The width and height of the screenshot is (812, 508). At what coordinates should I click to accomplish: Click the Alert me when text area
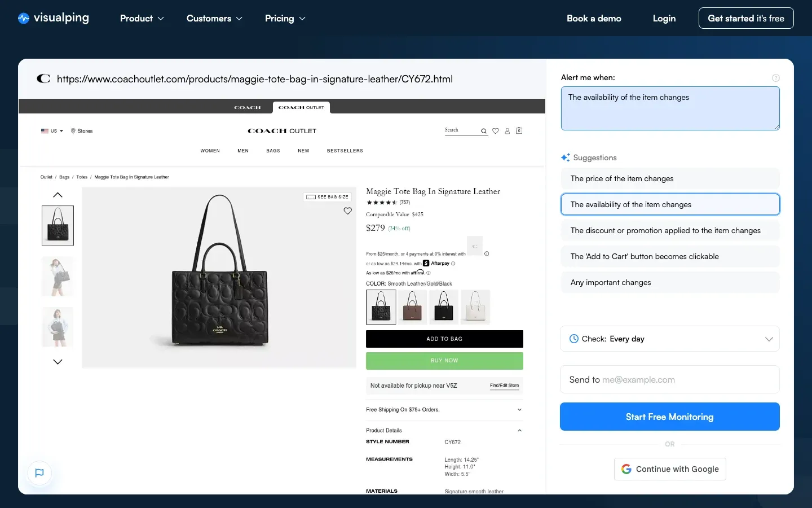670,108
